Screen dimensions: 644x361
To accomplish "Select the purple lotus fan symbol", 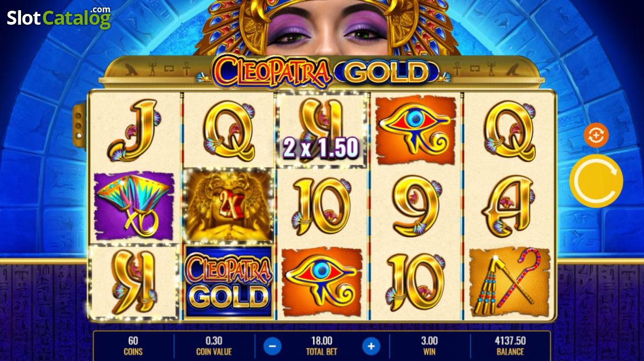I will pyautogui.click(x=134, y=205).
